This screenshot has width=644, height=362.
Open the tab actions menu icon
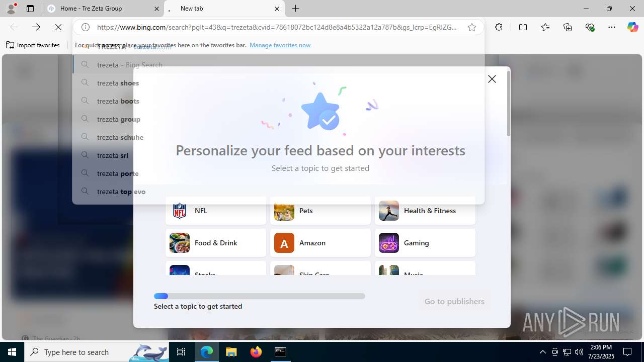30,9
